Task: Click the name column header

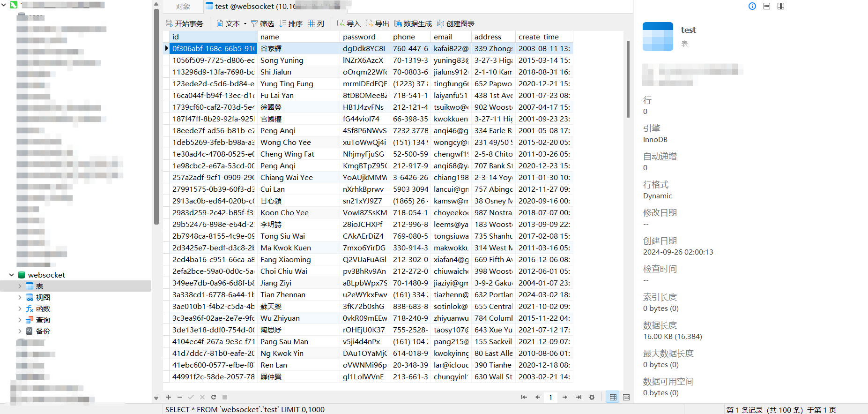Action: [298, 37]
